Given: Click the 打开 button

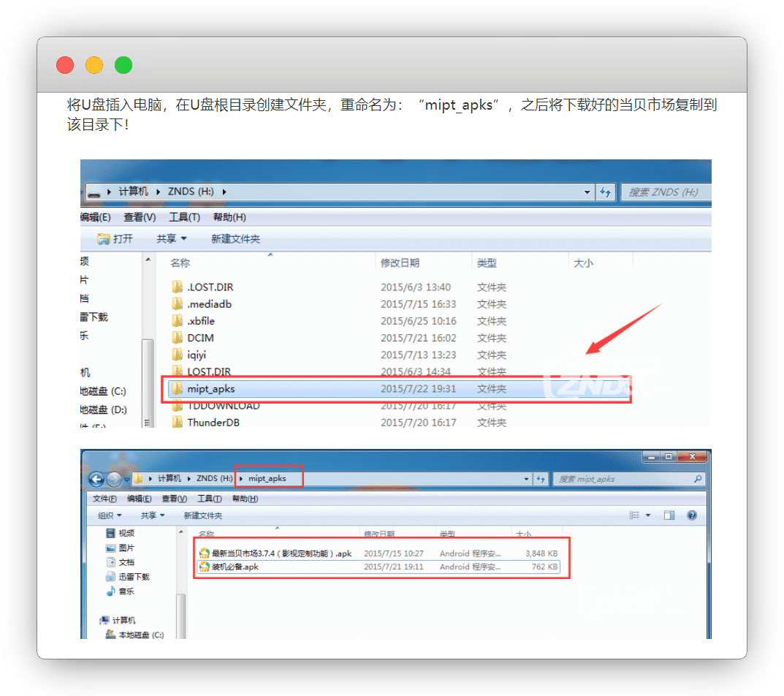Looking at the screenshot, I should tap(115, 239).
